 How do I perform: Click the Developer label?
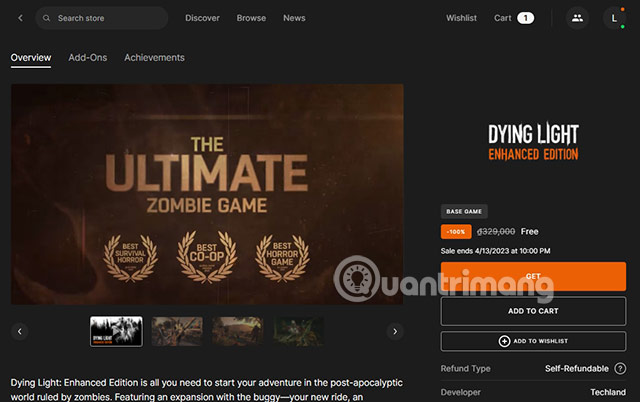[x=461, y=392]
